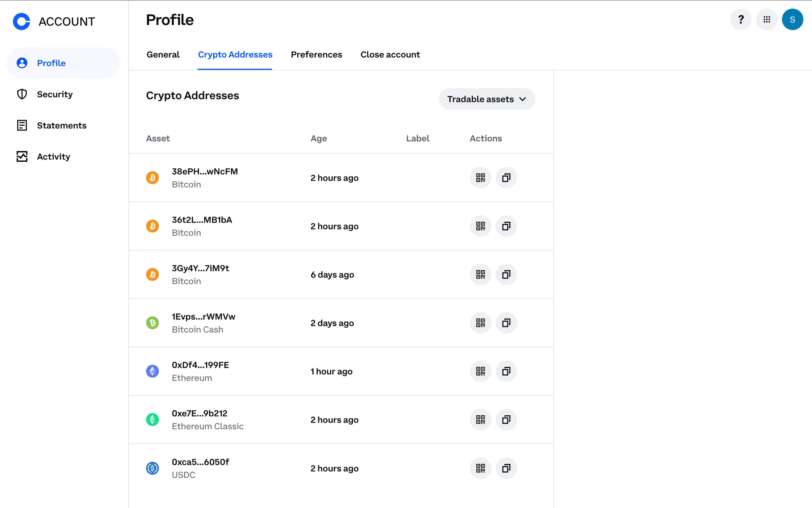Switch to the General tab
The image size is (812, 508).
click(163, 55)
